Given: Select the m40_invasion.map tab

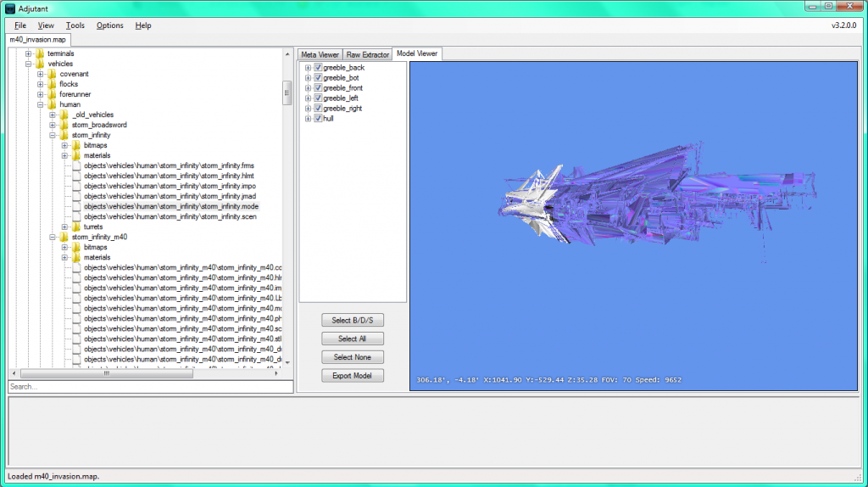Looking at the screenshot, I should pos(37,40).
